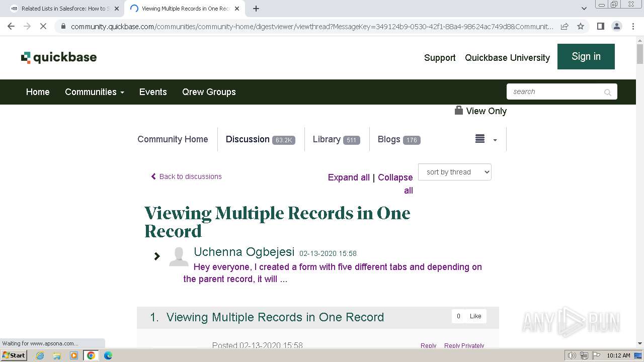The width and height of the screenshot is (644, 362).
Task: Click the 63.2K Discussion count badge
Action: pyautogui.click(x=284, y=140)
